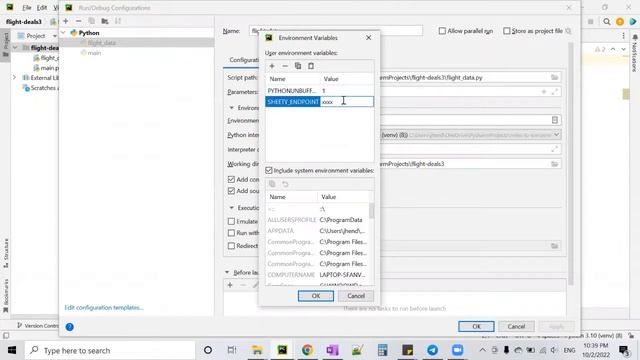Viewport: 640px width, 360px height.
Task: Click OK in Run/Debug Configurations dialog
Action: tap(476, 327)
